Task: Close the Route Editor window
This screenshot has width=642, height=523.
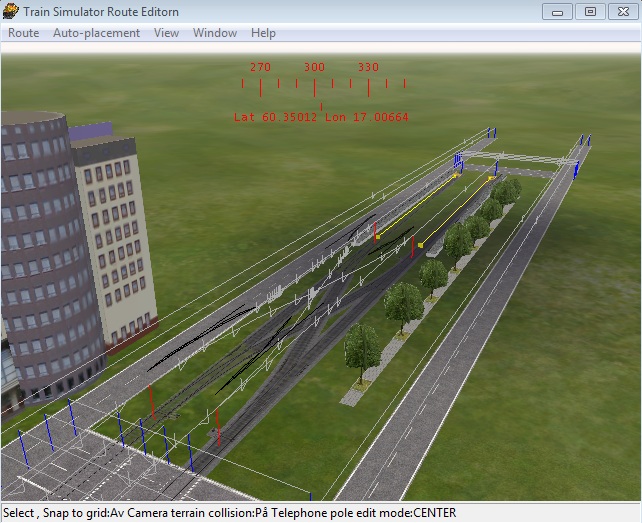Action: (623, 11)
